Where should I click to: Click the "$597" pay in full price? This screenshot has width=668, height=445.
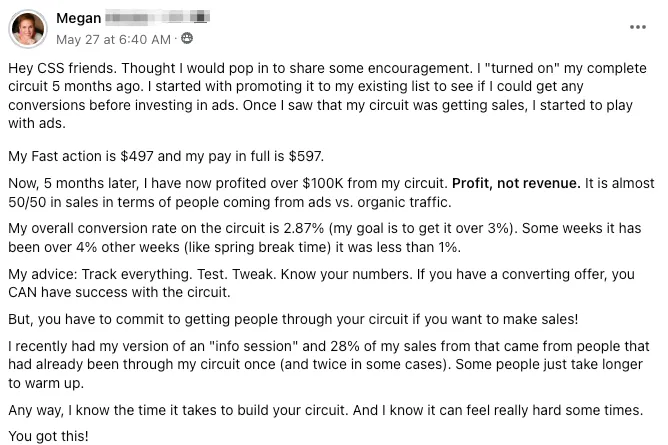(306, 156)
